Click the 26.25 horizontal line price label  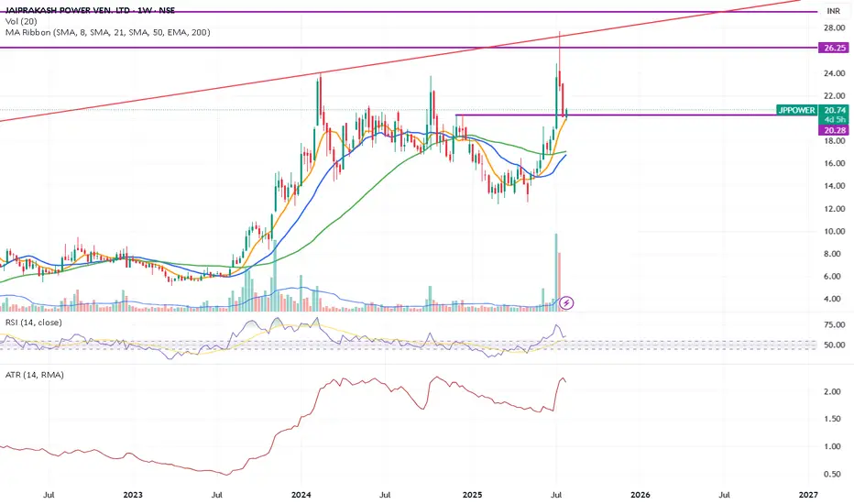[834, 48]
